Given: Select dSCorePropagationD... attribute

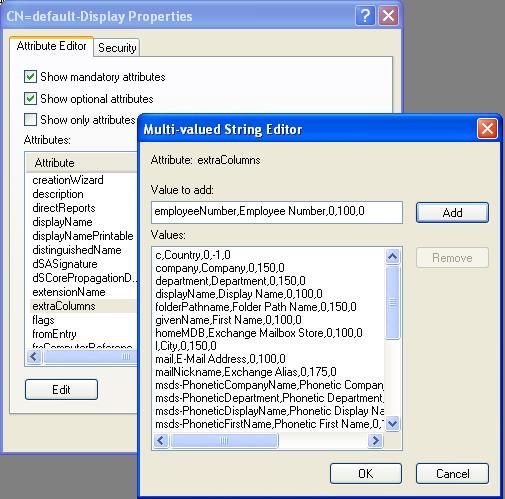Looking at the screenshot, I should (x=84, y=278).
